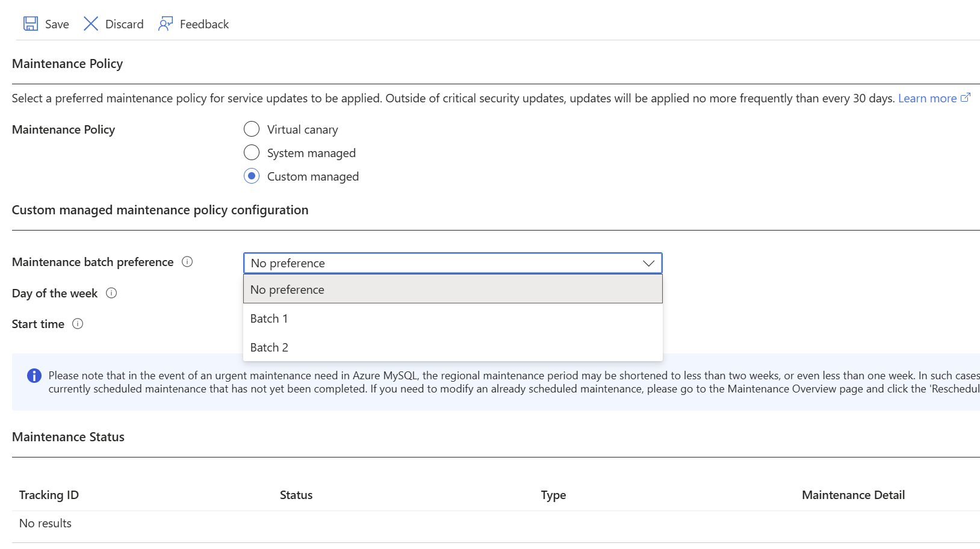Click the Feedback person icon
This screenshot has width=980, height=549.
click(x=165, y=24)
